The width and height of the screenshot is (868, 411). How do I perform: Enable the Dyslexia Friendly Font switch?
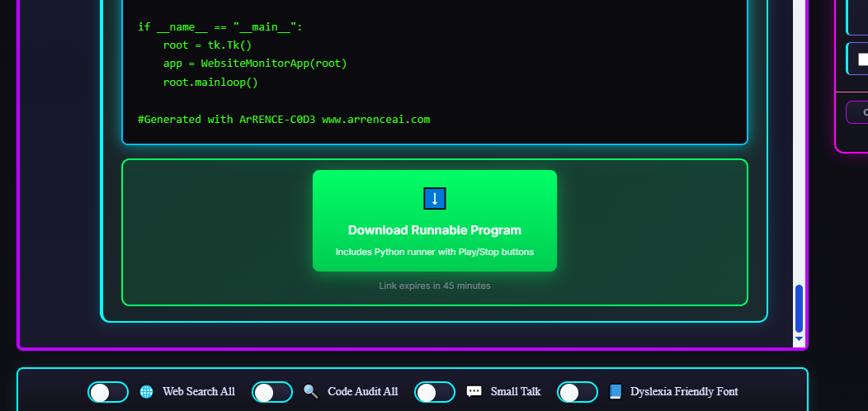click(x=578, y=392)
